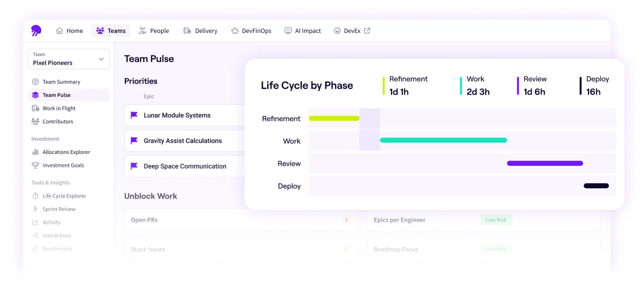644x297 pixels.
Task: Select Team Pulse in the sidebar
Action: click(68, 95)
